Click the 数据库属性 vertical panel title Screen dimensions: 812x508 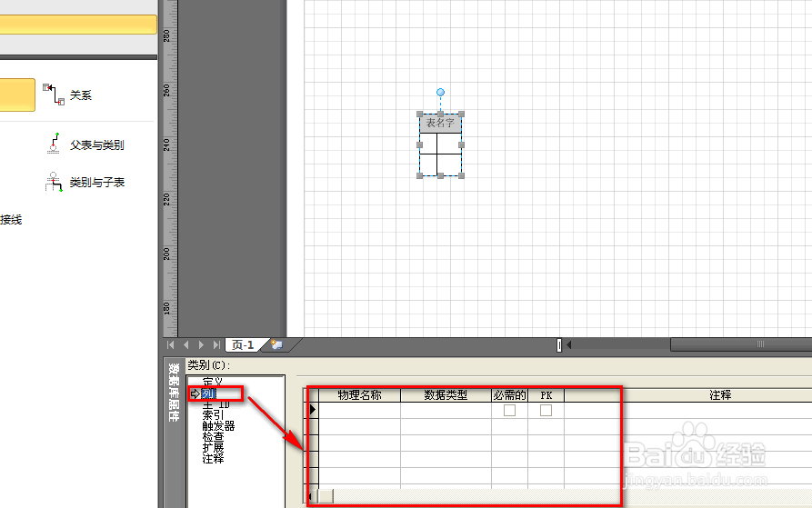175,392
